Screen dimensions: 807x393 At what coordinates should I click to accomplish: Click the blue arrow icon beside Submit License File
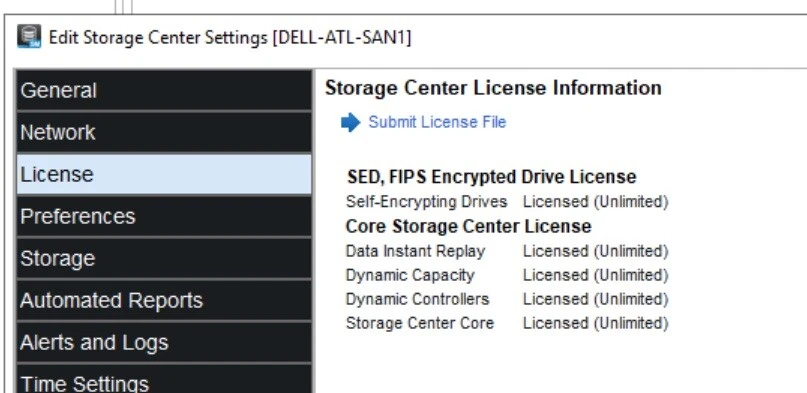coord(350,122)
